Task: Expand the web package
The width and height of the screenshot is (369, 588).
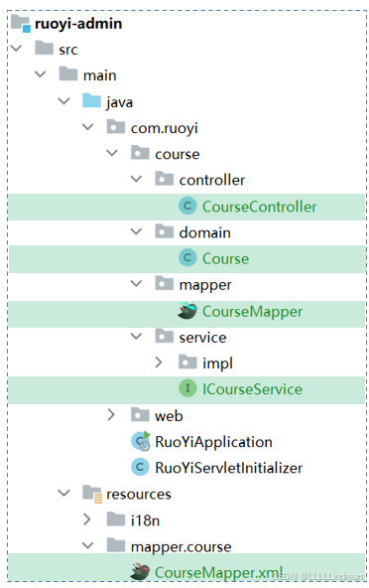Action: [110, 415]
